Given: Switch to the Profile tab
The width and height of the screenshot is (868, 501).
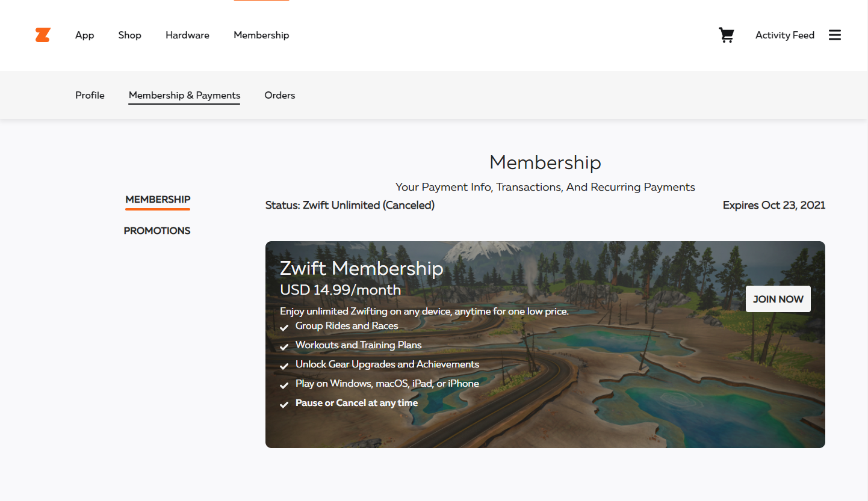Looking at the screenshot, I should [x=90, y=95].
